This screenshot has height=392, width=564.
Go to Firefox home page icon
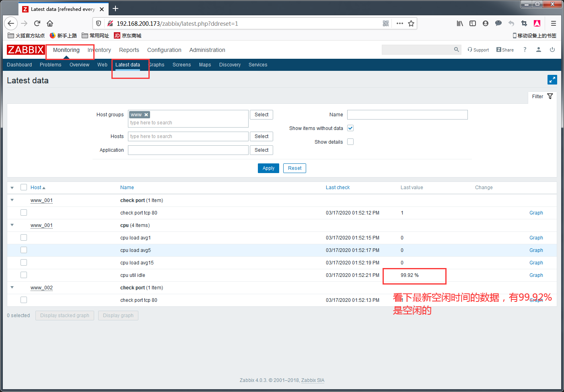tap(50, 23)
